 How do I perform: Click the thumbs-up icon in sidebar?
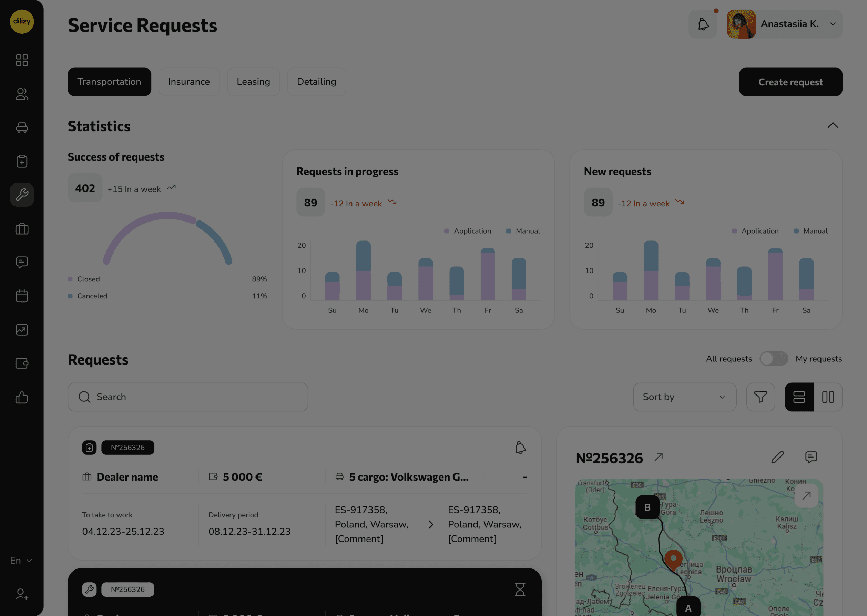point(22,397)
